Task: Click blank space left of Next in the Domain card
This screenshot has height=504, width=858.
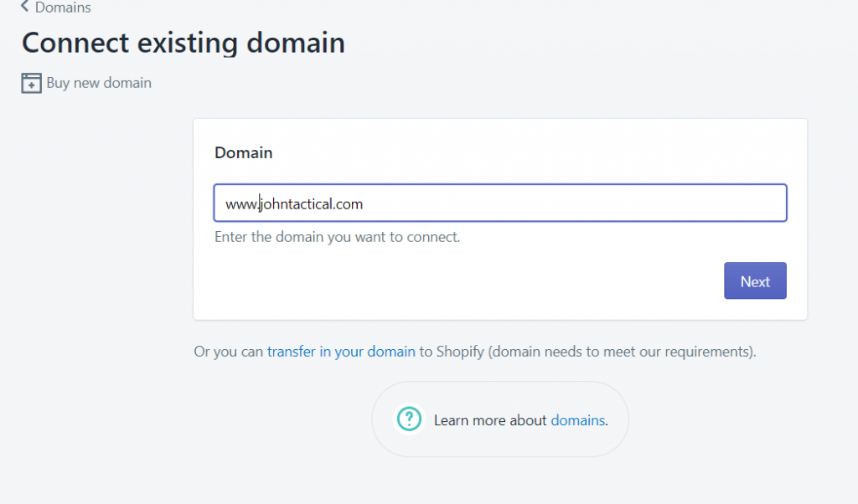Action: point(465,280)
